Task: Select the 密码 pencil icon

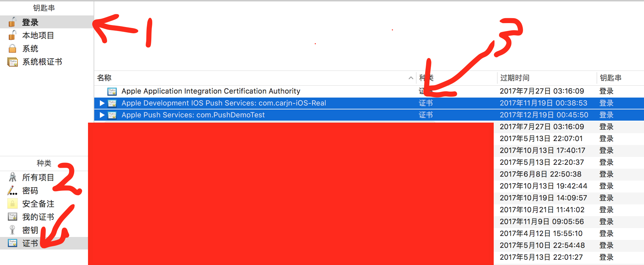Action: pyautogui.click(x=13, y=191)
